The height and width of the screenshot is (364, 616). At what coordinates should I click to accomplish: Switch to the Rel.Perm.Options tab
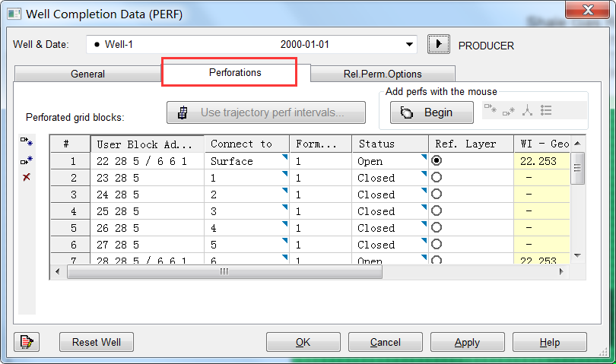click(383, 74)
